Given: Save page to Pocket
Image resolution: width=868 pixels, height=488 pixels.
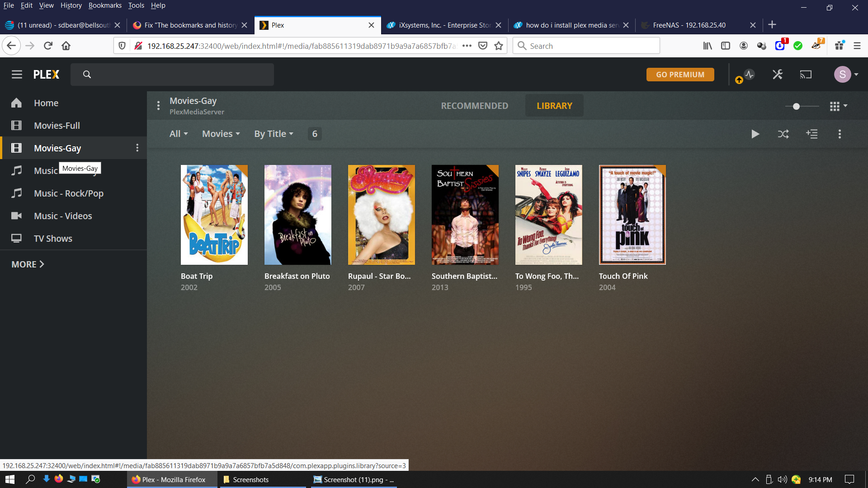Looking at the screenshot, I should [483, 46].
